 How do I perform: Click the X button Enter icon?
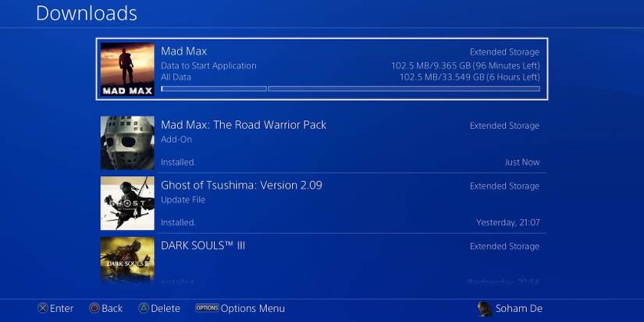43,308
